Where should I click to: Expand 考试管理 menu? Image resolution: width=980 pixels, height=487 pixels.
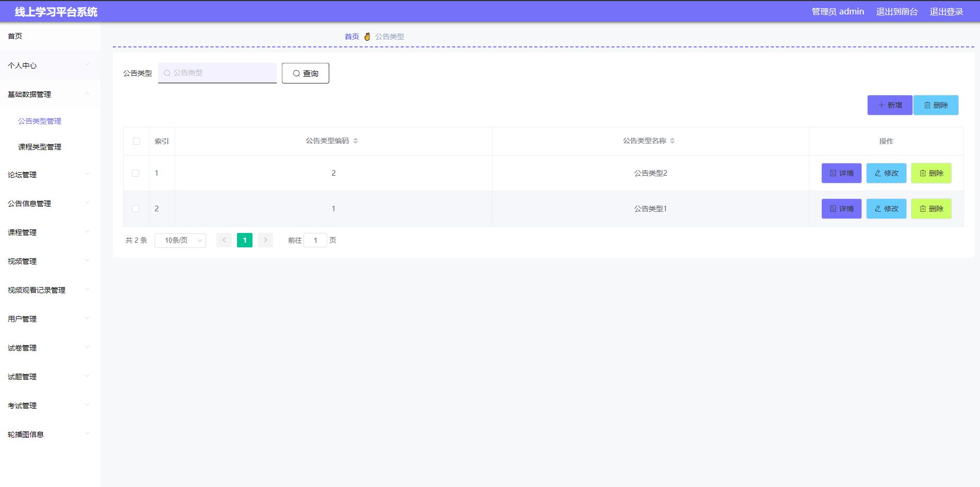[50, 406]
